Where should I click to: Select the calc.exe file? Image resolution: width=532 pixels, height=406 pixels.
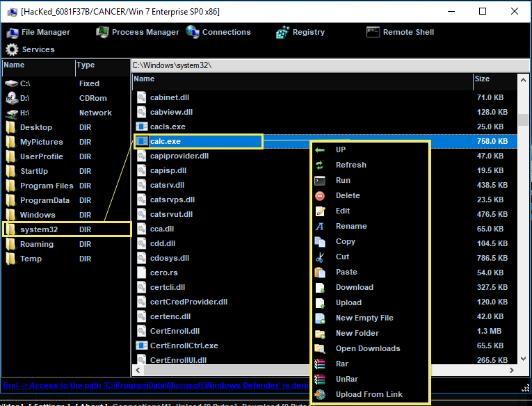coord(325,141)
